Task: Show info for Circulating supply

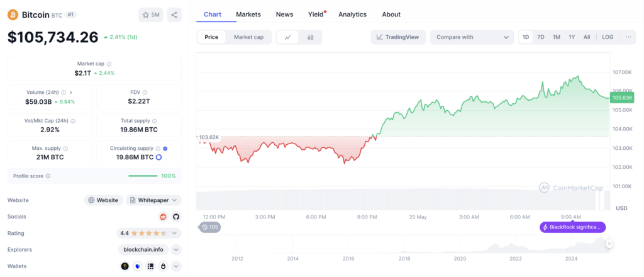Action: 158,149
